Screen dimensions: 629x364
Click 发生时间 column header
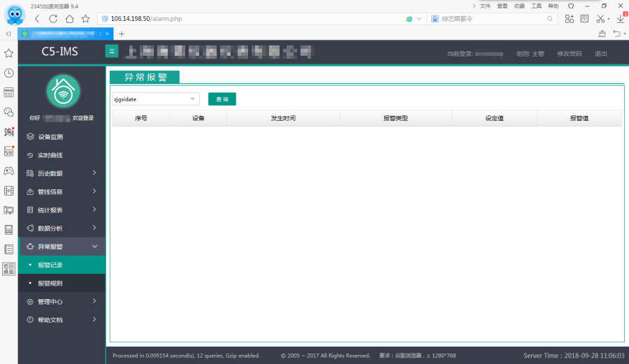click(283, 118)
